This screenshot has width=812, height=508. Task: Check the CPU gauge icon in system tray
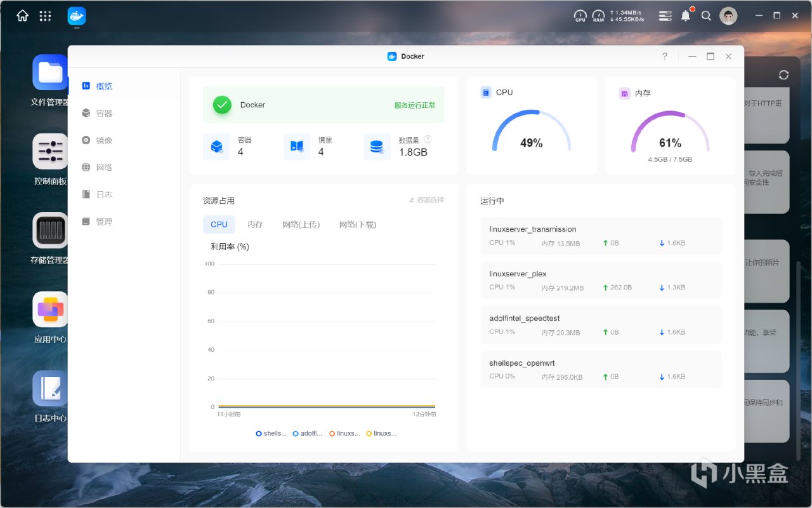[580, 16]
